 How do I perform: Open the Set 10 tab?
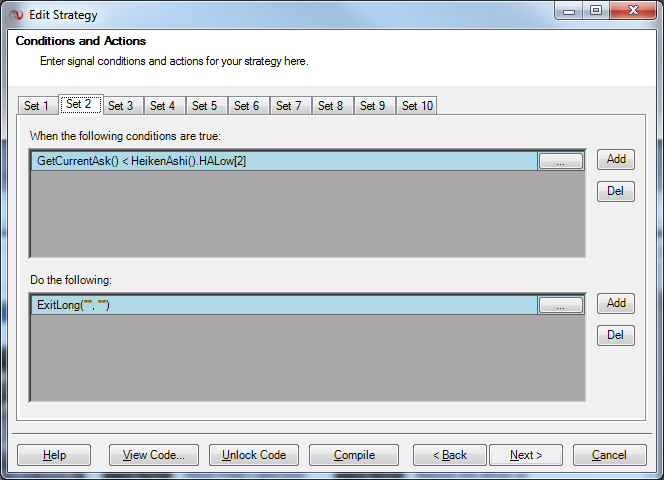click(x=416, y=106)
